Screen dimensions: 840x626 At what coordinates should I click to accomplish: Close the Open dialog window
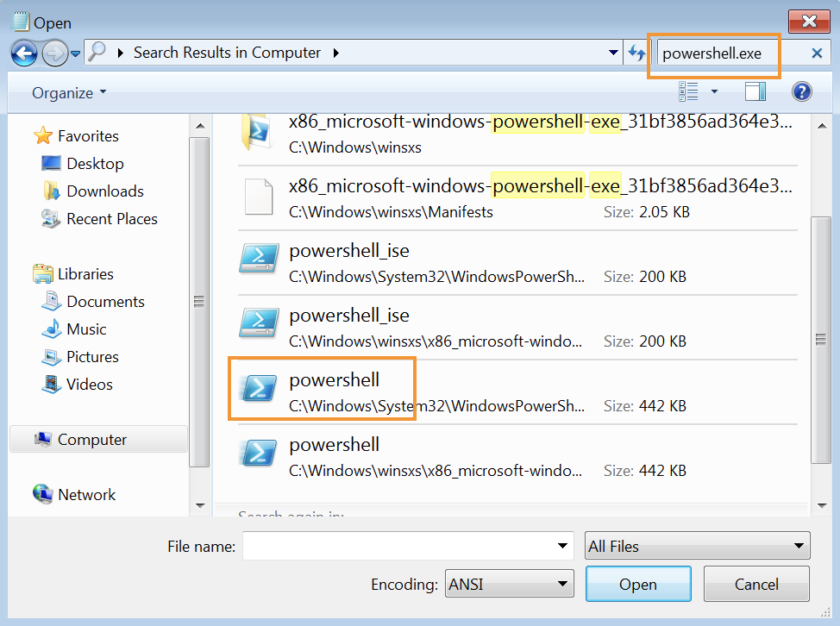[x=809, y=22]
